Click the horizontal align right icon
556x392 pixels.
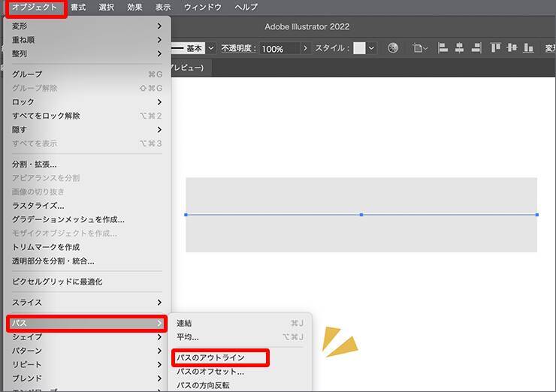[476, 48]
